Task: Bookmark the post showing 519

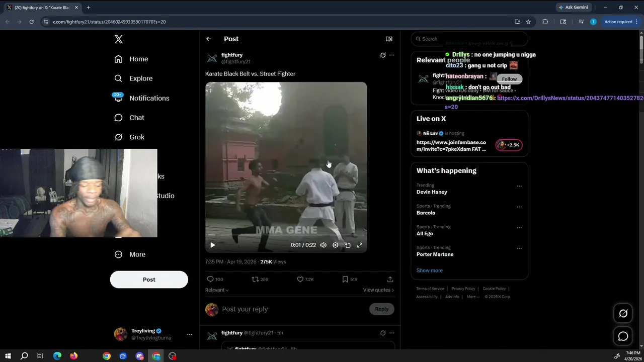Action: pos(350,279)
